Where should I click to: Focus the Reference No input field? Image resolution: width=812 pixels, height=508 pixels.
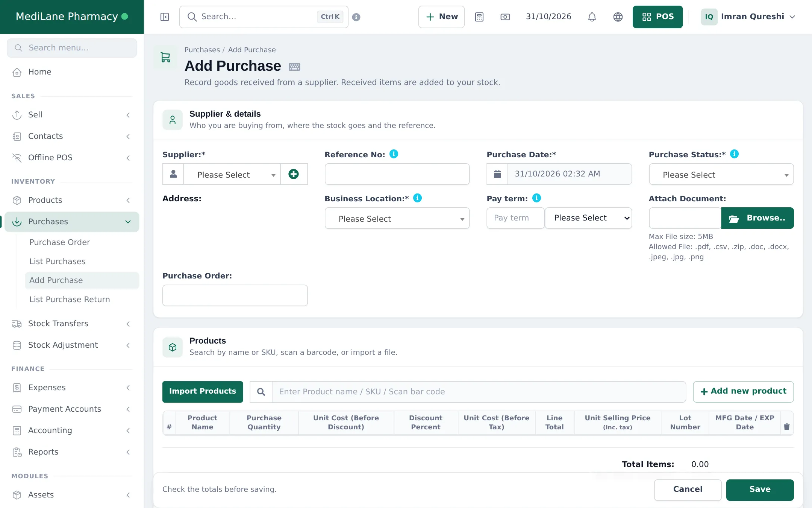click(x=397, y=174)
